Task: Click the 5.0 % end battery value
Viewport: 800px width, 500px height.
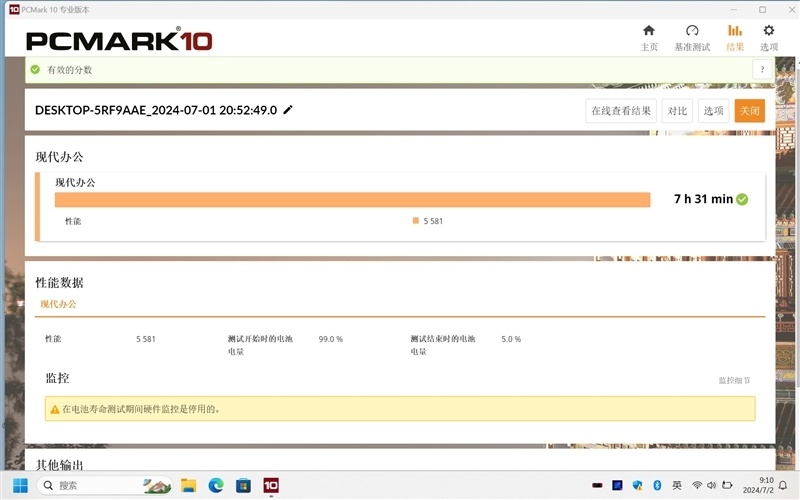Action: (x=511, y=339)
